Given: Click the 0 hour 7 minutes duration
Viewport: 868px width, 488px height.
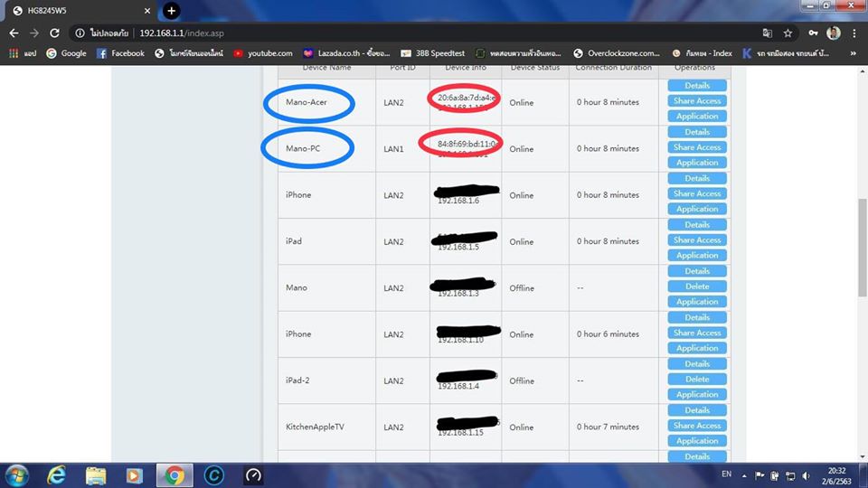Looking at the screenshot, I should pos(608,427).
